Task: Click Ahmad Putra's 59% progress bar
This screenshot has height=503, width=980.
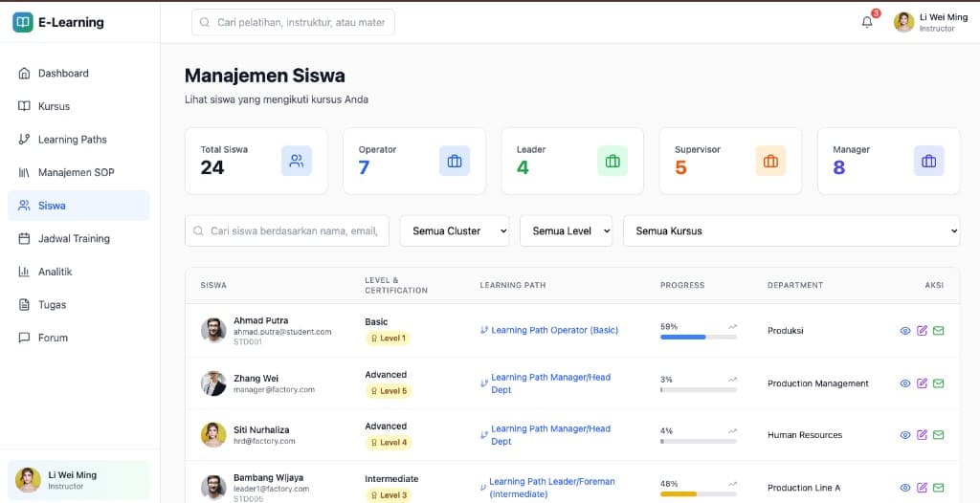Action: (x=698, y=337)
